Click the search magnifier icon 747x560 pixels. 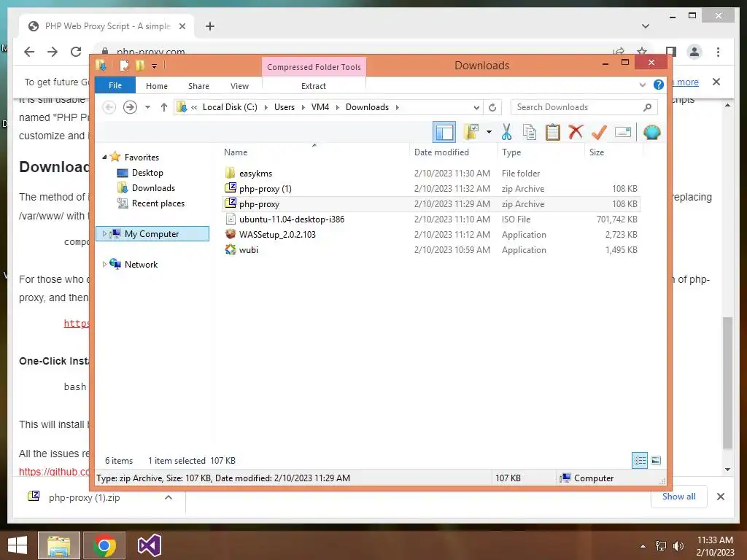647,107
